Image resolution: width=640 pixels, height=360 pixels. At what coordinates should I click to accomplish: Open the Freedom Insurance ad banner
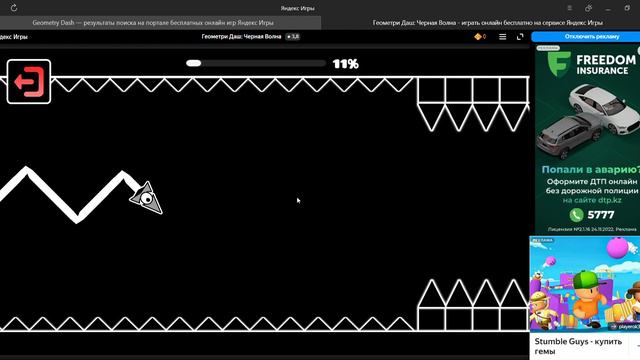tap(587, 139)
